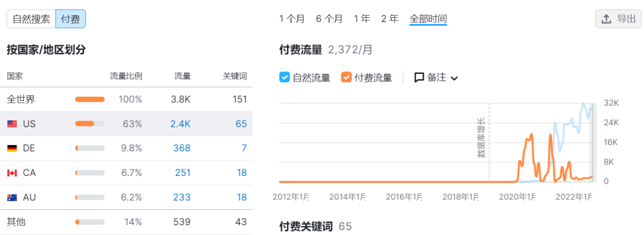The image size is (644, 235).
Task: Click the Australian flag icon
Action: click(13, 197)
